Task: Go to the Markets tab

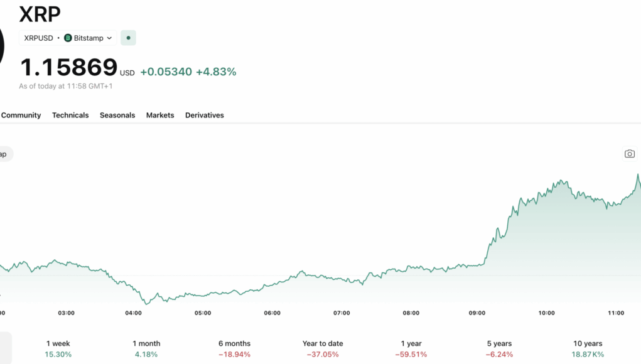Action: click(x=160, y=115)
